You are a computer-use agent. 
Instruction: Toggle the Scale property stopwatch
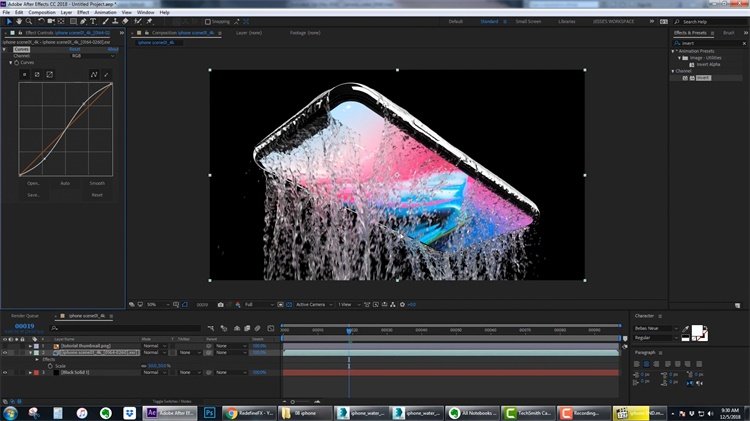[x=50, y=366]
